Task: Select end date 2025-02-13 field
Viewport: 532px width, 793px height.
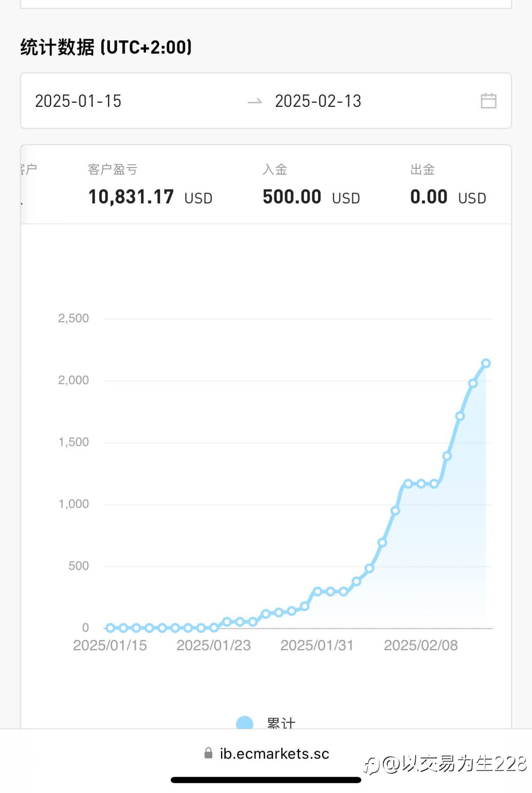Action: [x=318, y=101]
